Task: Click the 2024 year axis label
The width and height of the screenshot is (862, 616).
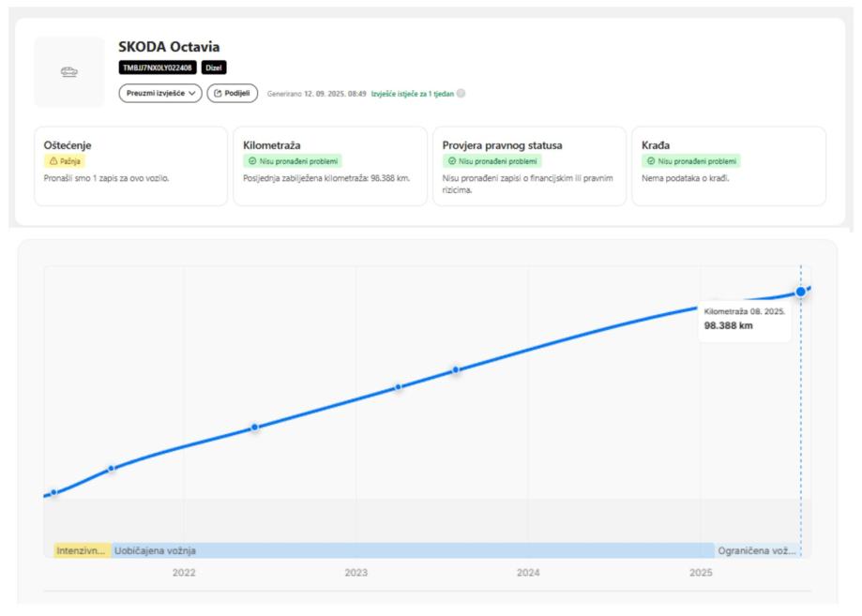Action: [528, 572]
